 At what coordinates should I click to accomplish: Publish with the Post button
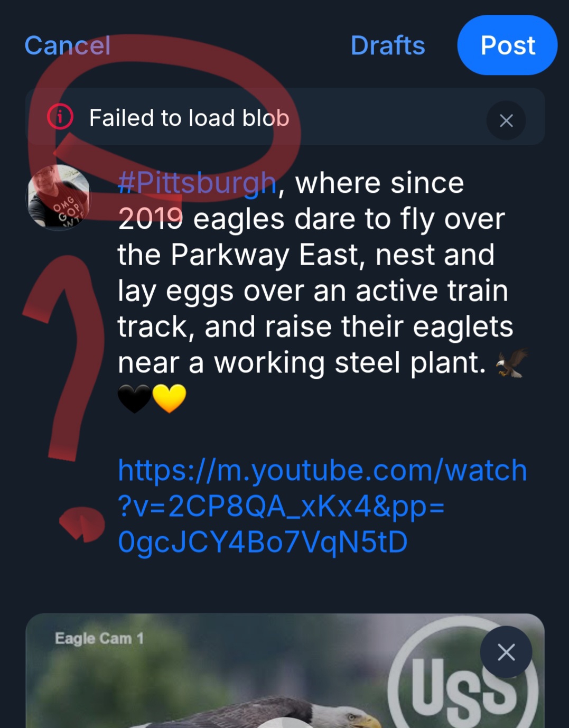click(x=507, y=45)
